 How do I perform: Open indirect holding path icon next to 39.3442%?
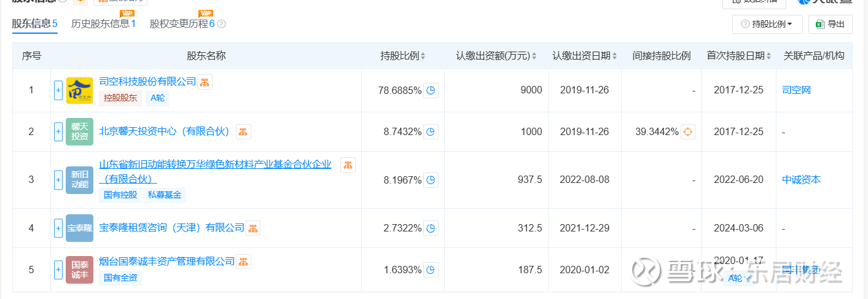tap(688, 131)
